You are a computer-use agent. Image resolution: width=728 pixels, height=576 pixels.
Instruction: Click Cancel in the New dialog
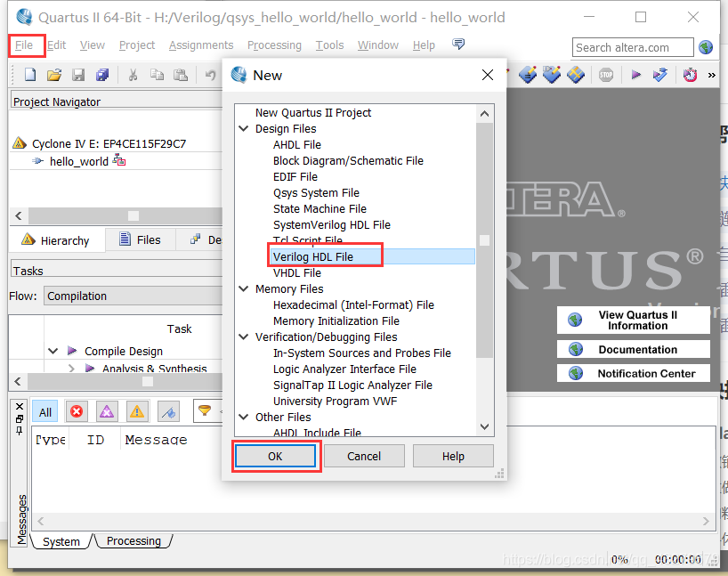tap(364, 456)
